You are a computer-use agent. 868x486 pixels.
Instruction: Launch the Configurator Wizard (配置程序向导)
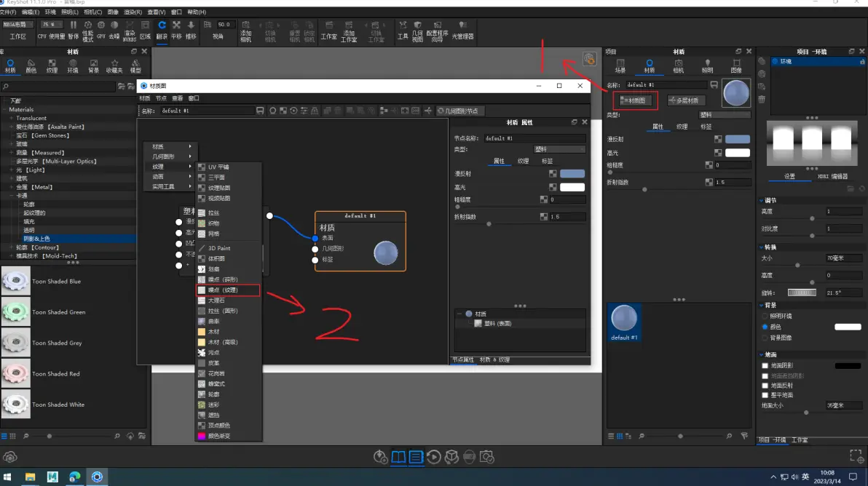coord(438,31)
